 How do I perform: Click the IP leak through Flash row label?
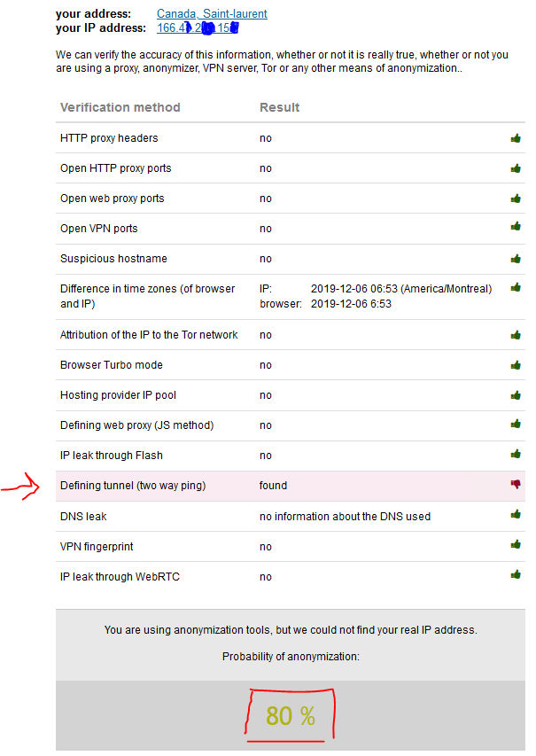[112, 456]
